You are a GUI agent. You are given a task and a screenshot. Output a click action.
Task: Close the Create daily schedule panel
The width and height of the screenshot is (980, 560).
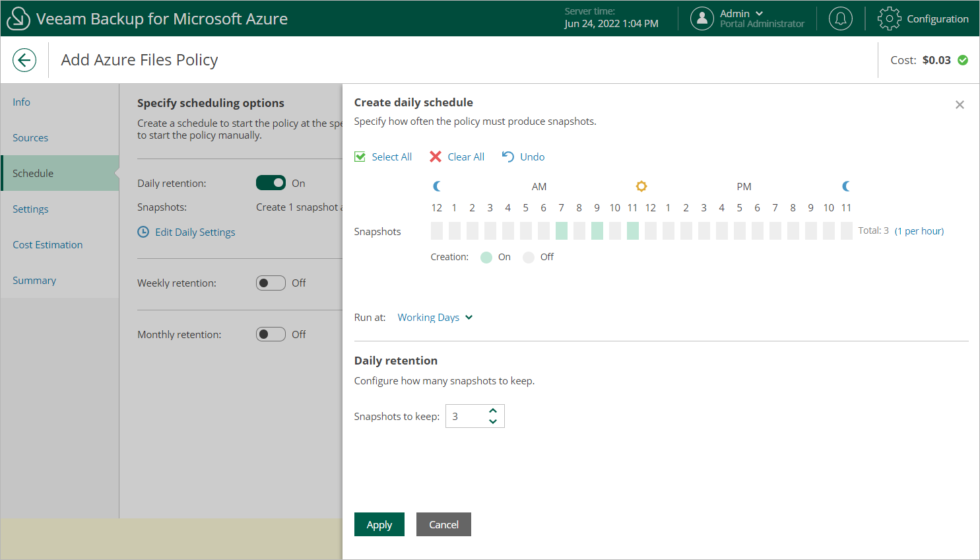(x=960, y=105)
